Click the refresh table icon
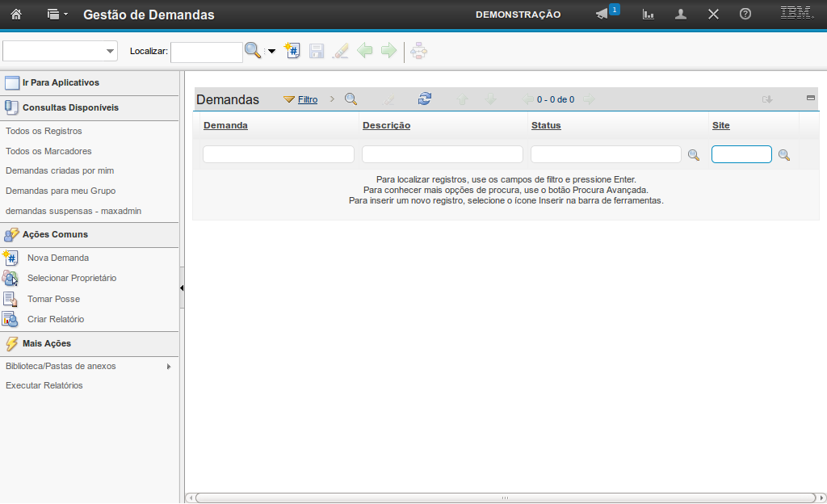 (425, 99)
